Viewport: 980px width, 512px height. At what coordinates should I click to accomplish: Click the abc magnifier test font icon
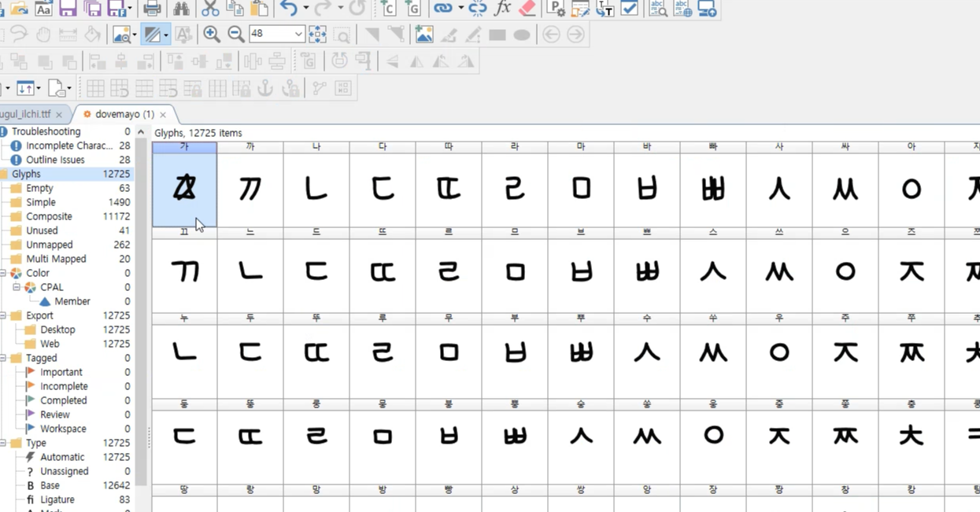tap(658, 9)
